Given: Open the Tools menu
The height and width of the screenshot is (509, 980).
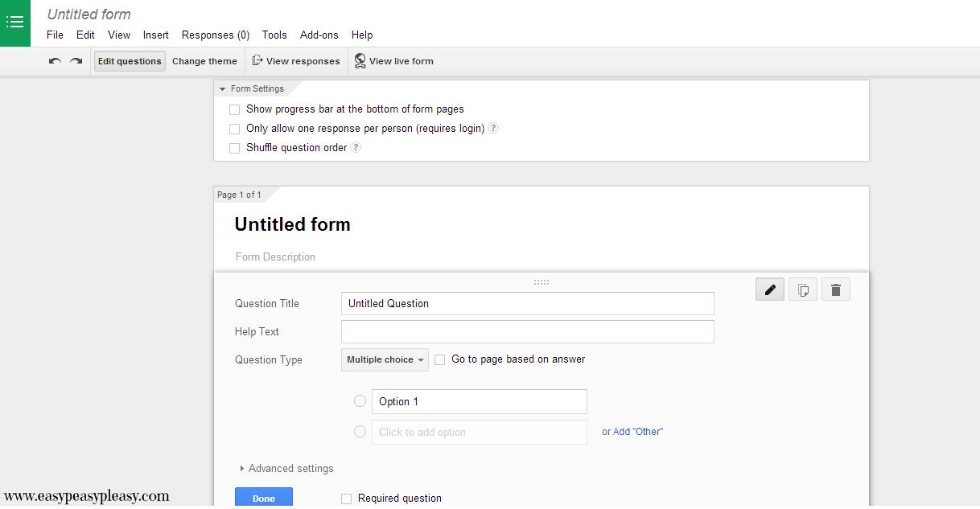Looking at the screenshot, I should (274, 35).
